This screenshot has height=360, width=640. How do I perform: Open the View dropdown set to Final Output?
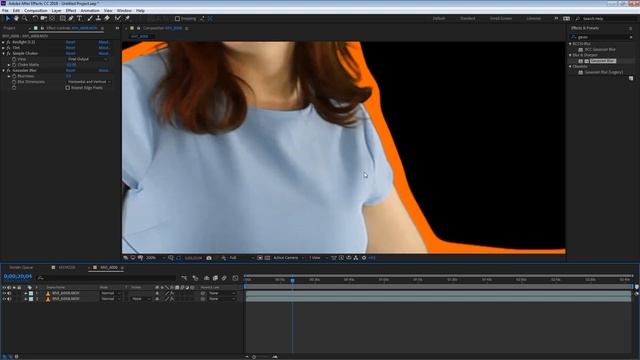pyautogui.click(x=87, y=59)
